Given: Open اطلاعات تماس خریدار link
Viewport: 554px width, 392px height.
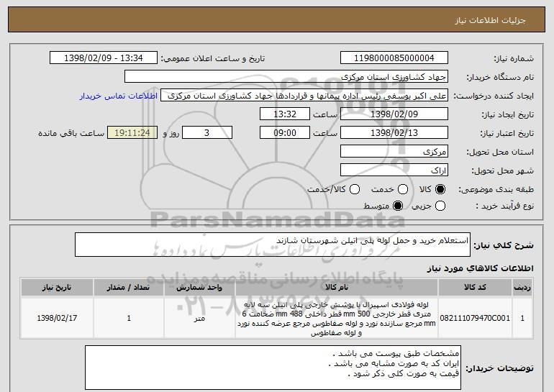Looking at the screenshot, I should [119, 96].
